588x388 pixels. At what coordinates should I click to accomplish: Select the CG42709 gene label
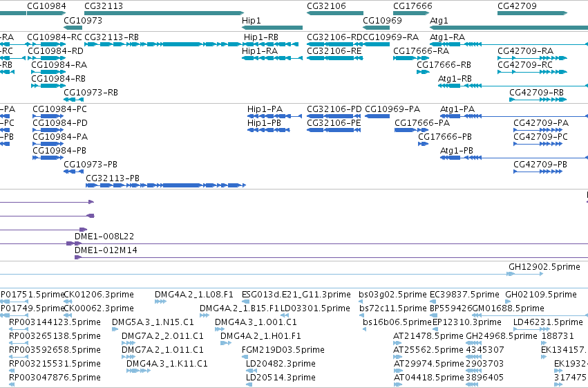coord(517,6)
